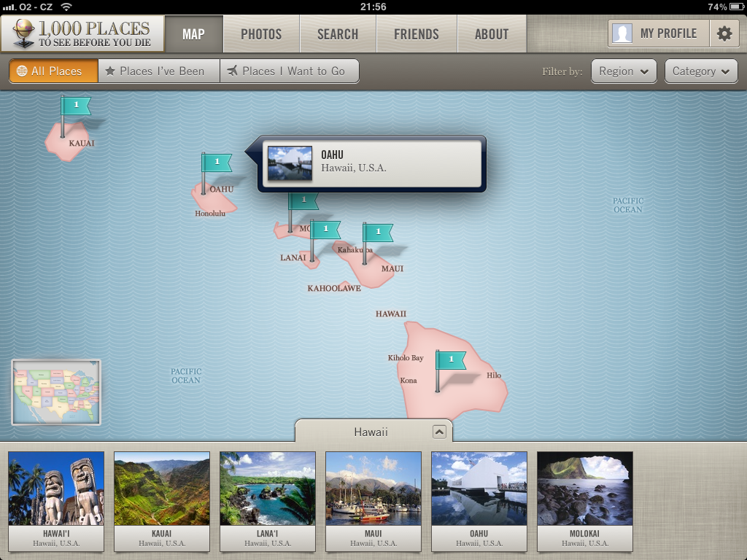This screenshot has height=560, width=747.
Task: Open My Profile
Action: pyautogui.click(x=659, y=34)
